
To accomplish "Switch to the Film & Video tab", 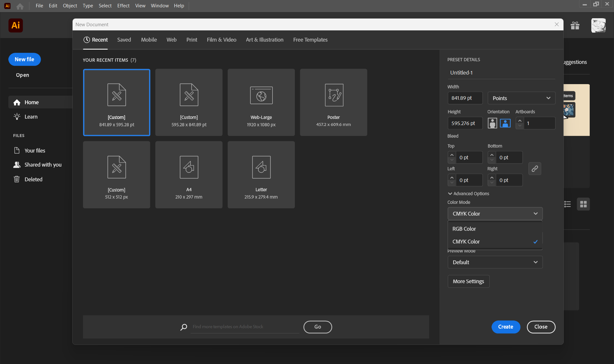I will (221, 40).
